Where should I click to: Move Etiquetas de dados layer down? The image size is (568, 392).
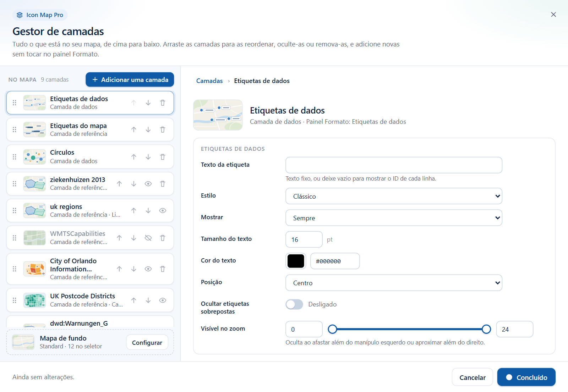coord(148,103)
